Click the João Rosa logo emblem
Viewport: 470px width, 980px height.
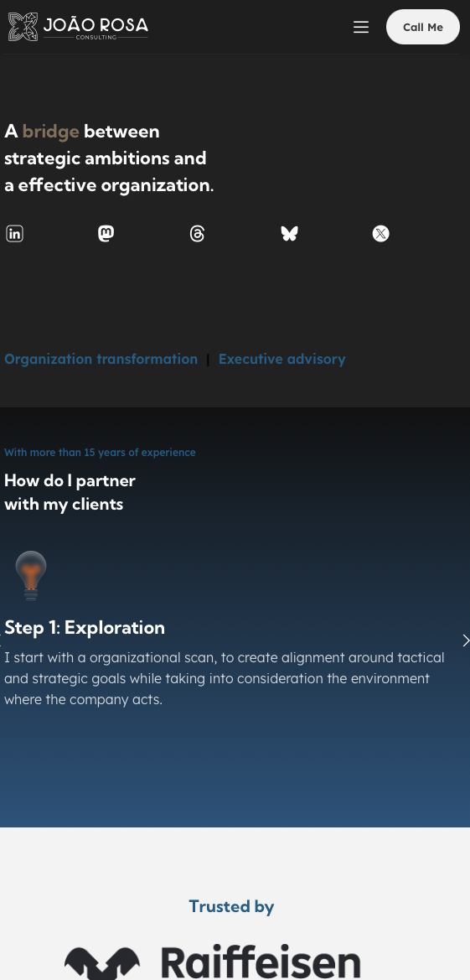click(x=23, y=27)
